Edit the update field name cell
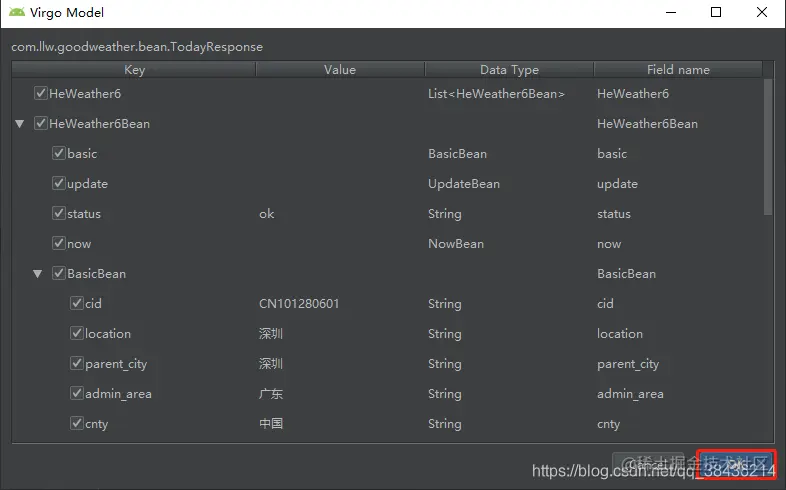The height and width of the screenshot is (490, 786). coord(617,184)
